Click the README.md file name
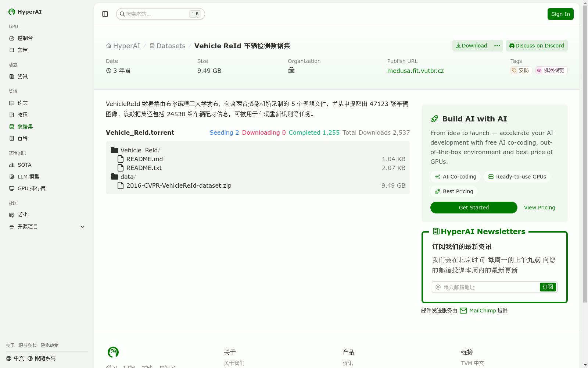Viewport: 588px width, 368px height. (x=144, y=159)
